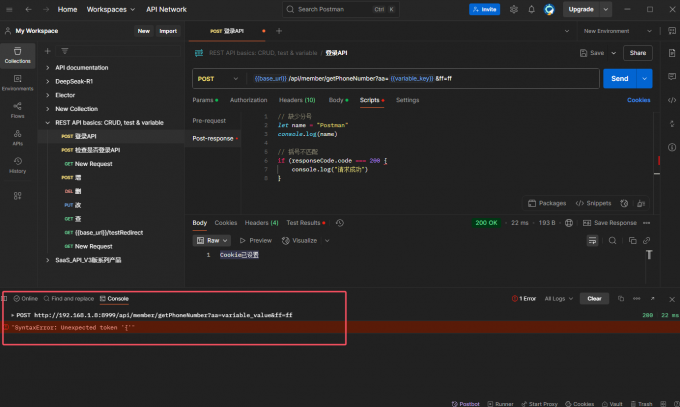Open the All Logs filter dropdown
This screenshot has width=680, height=407.
(559, 299)
